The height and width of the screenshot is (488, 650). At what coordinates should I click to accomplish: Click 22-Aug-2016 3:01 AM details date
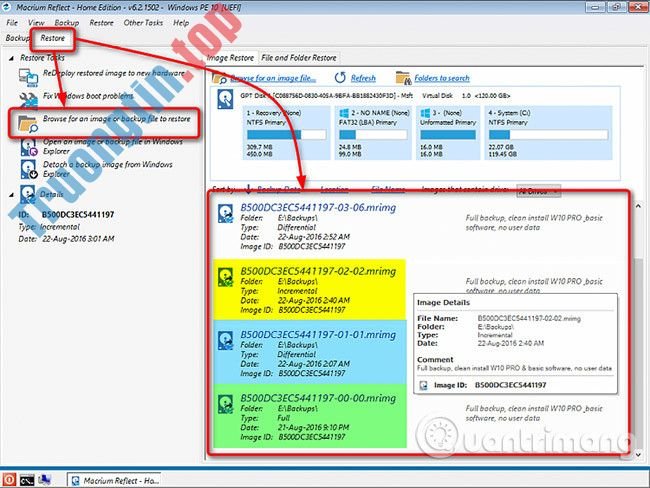[78, 239]
